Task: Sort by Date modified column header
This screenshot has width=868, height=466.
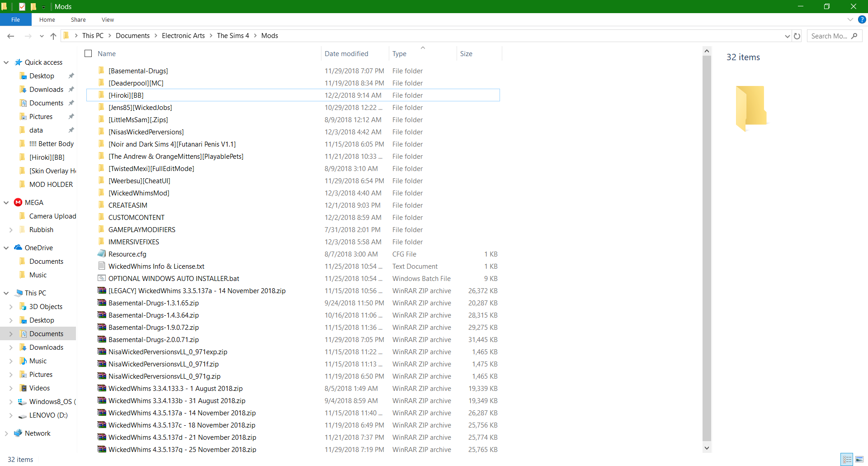Action: [346, 53]
